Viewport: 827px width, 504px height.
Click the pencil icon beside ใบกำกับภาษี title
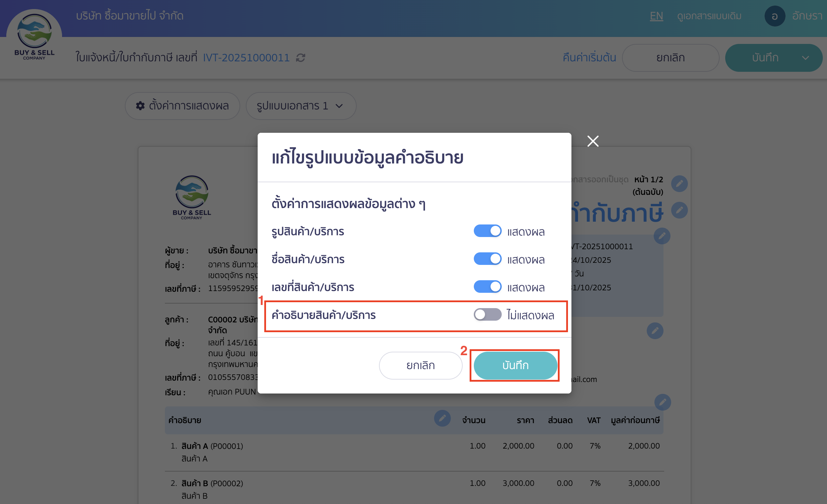(x=679, y=210)
